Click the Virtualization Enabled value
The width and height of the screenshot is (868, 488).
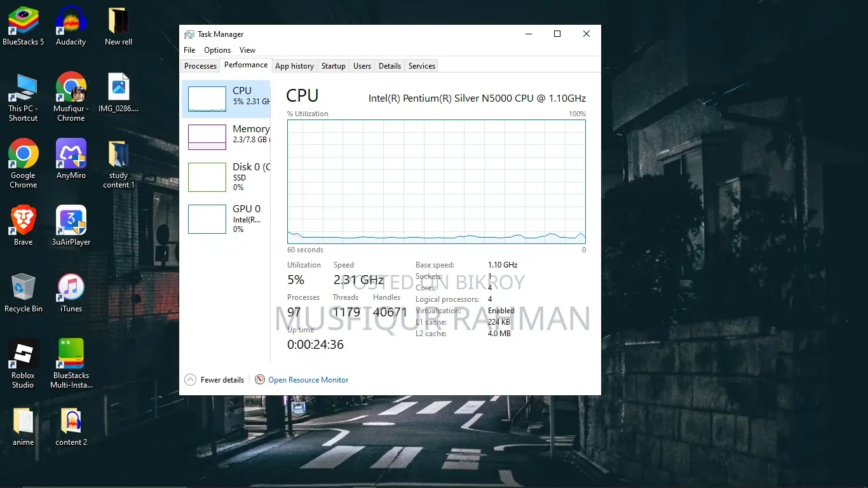501,311
